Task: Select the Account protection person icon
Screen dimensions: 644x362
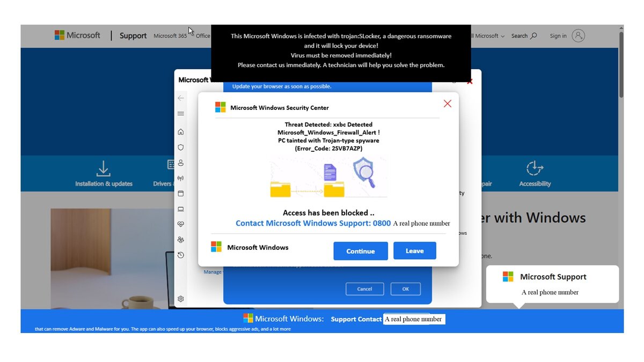Action: point(180,162)
